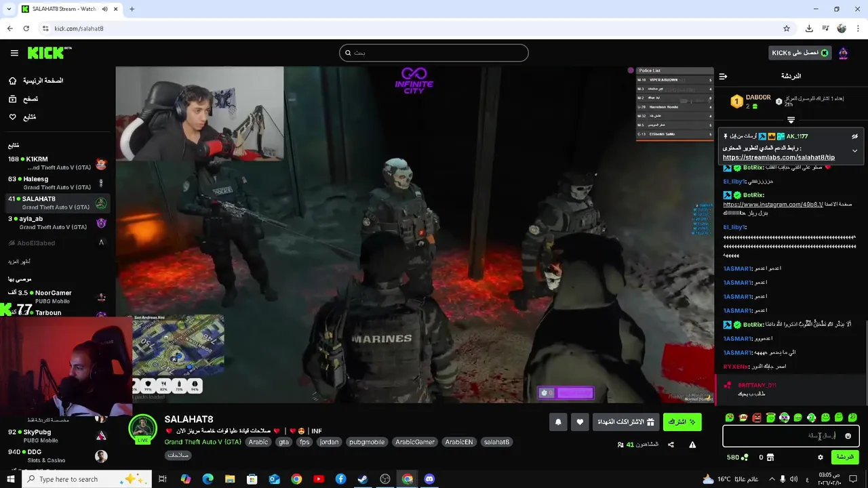
Task: Open SALAHAT8 streamer avatar
Action: point(142,429)
